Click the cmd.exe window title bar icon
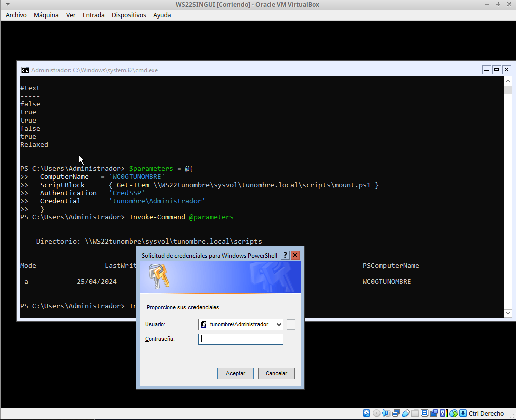 [25, 70]
